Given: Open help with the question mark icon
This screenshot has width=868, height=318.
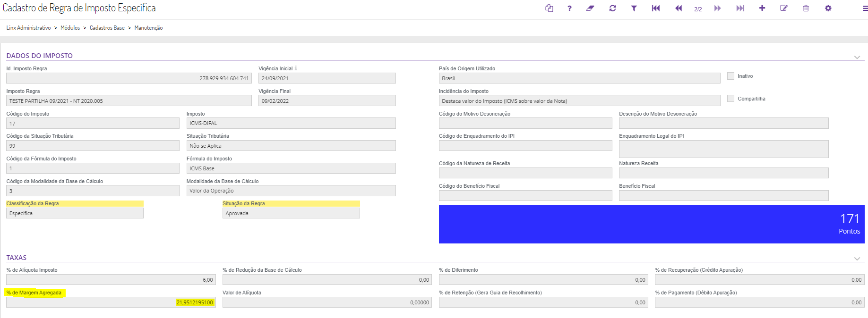Looking at the screenshot, I should (x=569, y=8).
